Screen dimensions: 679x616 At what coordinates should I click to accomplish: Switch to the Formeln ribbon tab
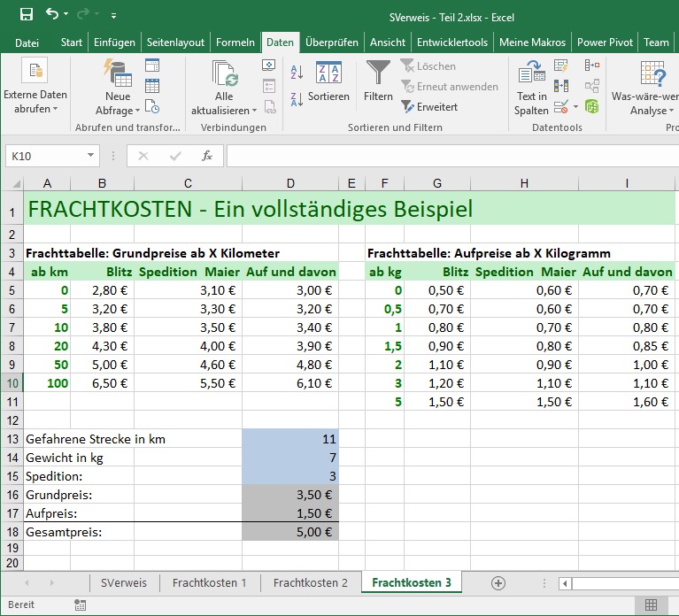[x=235, y=42]
